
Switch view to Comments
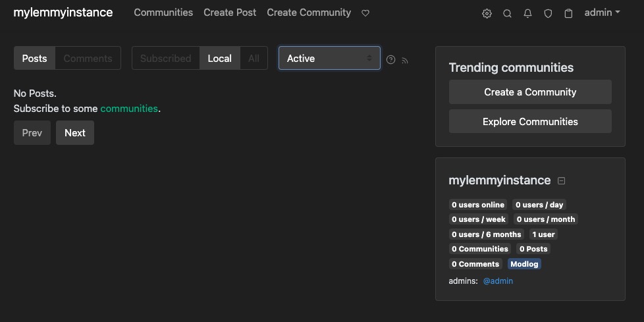[88, 58]
